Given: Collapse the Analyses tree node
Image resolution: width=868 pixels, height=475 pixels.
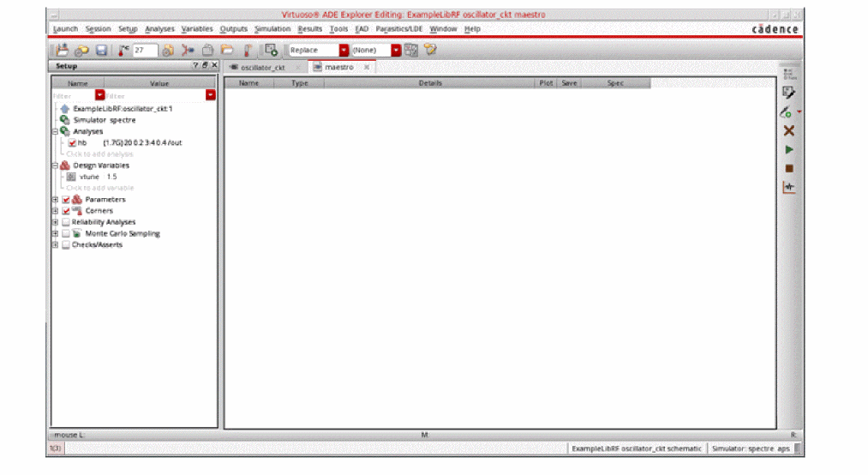Looking at the screenshot, I should click(56, 132).
